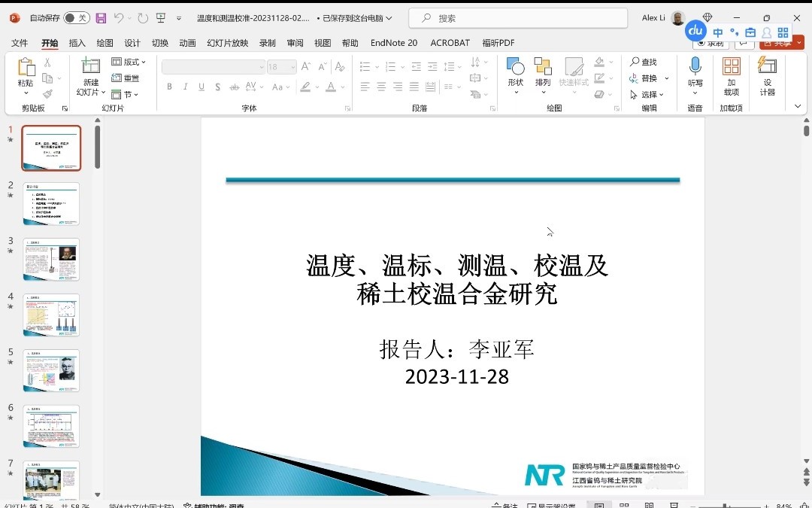This screenshot has height=508, width=812.
Task: Toggle Italic formatting
Action: pos(186,87)
